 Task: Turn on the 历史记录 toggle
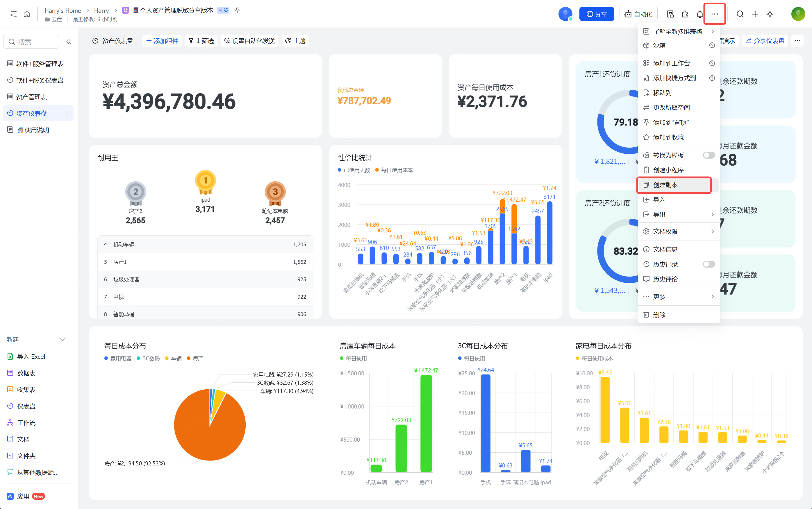coord(708,264)
